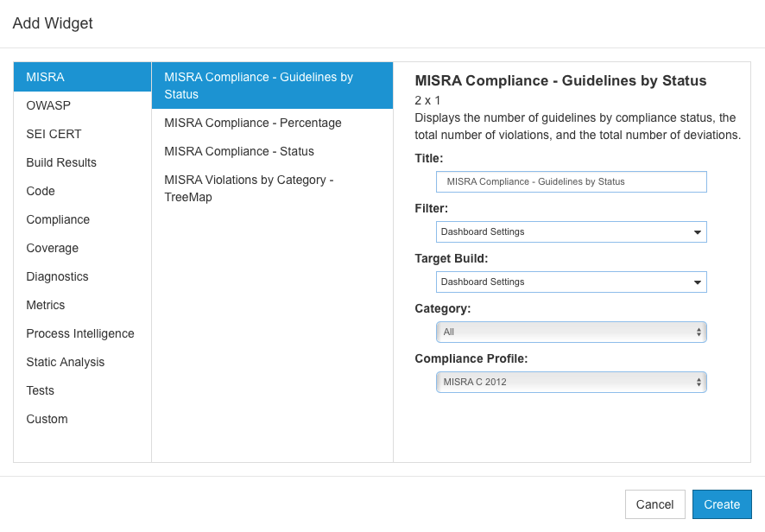The image size is (765, 532).
Task: Select the Tests category
Action: (x=82, y=390)
